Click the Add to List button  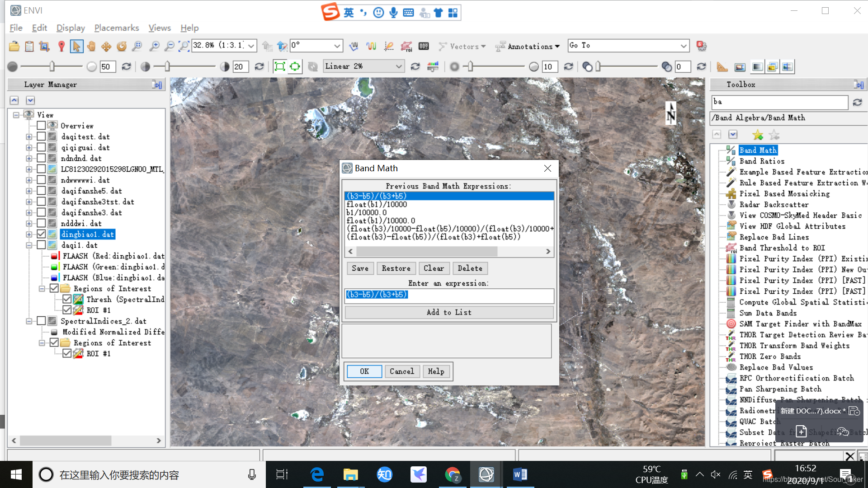[x=448, y=312]
